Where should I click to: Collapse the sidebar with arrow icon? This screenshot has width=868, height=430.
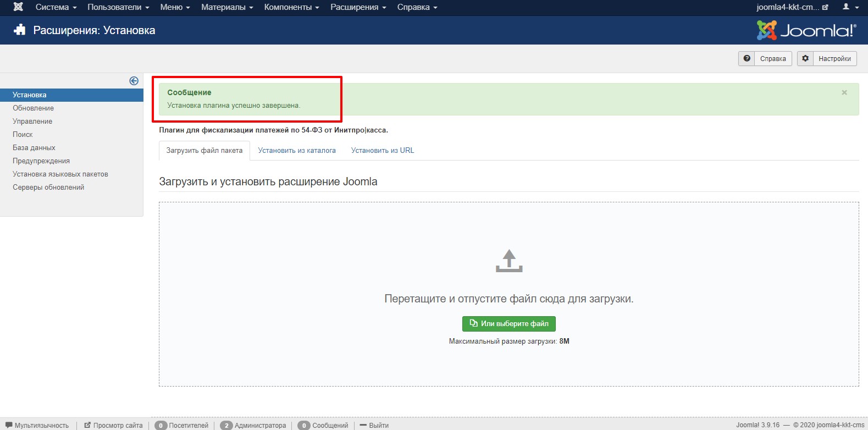(x=134, y=81)
